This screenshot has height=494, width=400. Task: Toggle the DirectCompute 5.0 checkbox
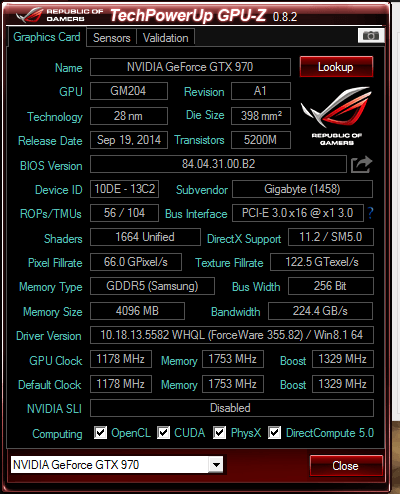(274, 433)
